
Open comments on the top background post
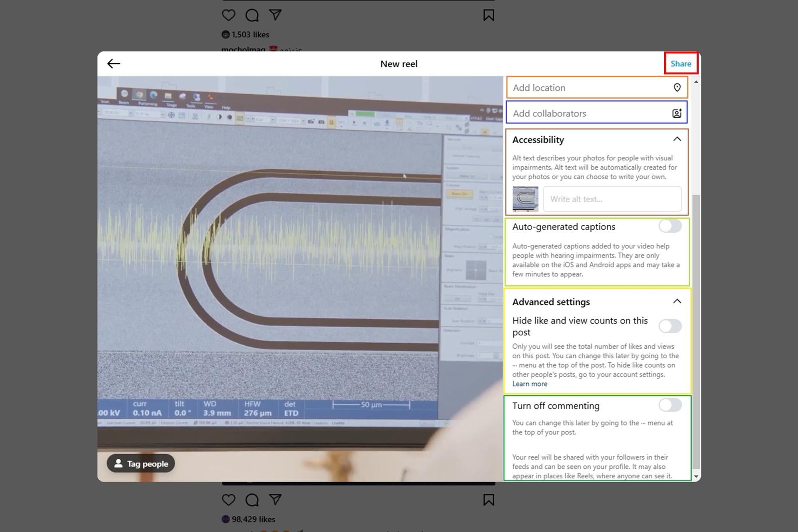click(252, 15)
